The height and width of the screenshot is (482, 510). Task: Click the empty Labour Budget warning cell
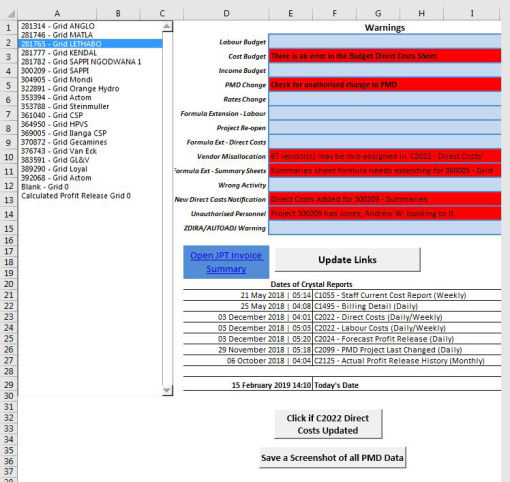click(x=385, y=42)
